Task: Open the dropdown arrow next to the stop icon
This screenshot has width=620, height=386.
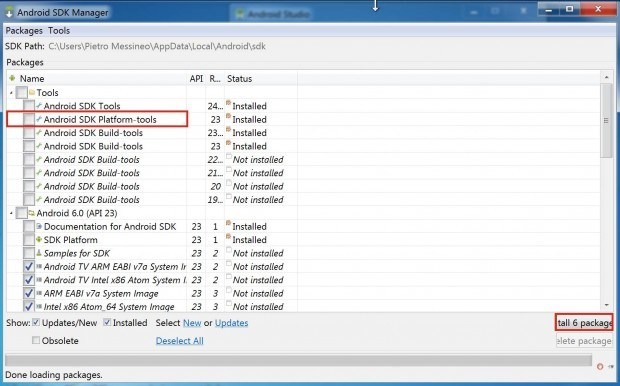Action: 611,367
